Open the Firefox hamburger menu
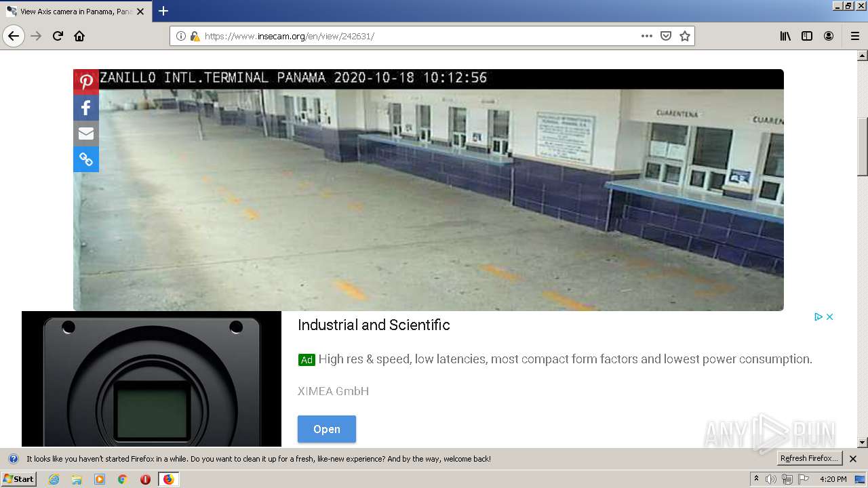 [854, 36]
